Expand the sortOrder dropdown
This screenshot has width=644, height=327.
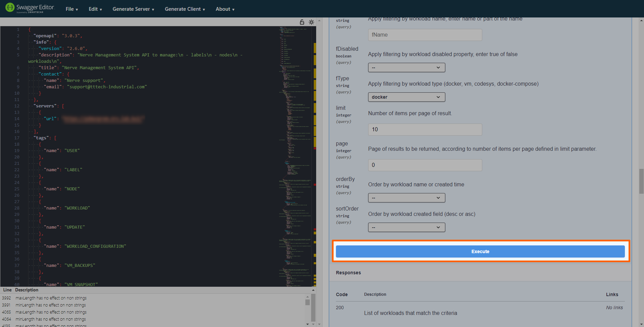(406, 227)
